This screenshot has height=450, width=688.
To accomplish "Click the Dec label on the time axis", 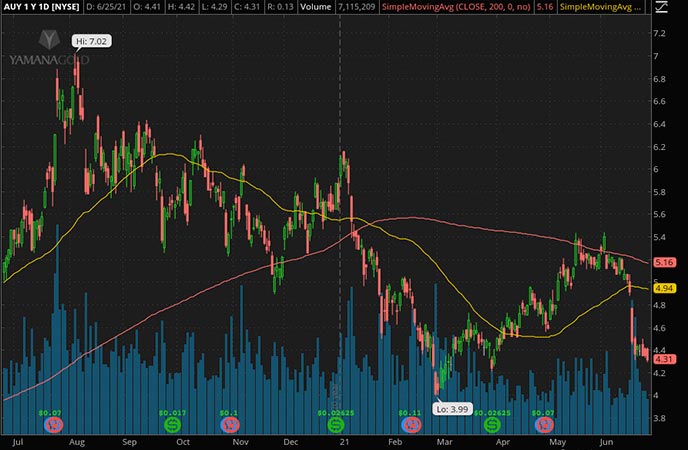I will [x=290, y=442].
